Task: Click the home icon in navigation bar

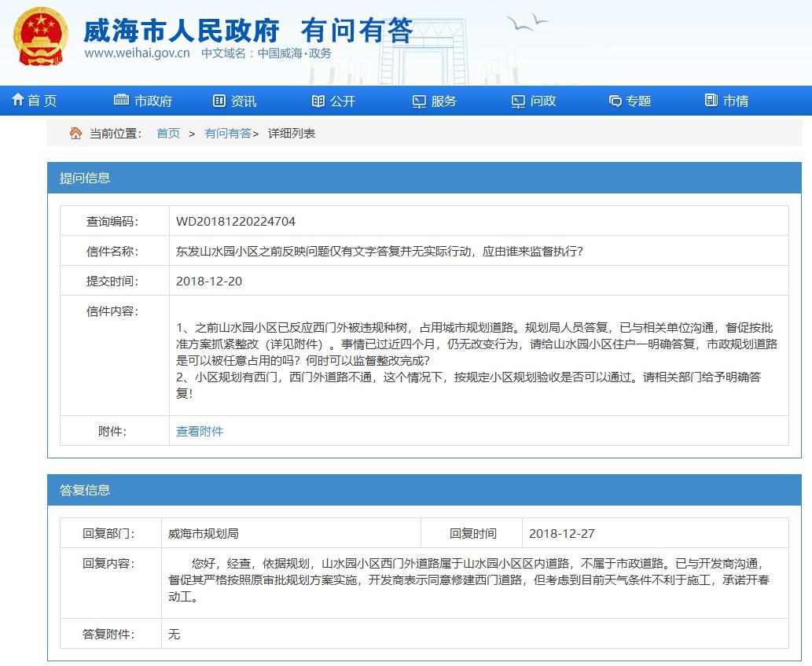Action: [17, 101]
